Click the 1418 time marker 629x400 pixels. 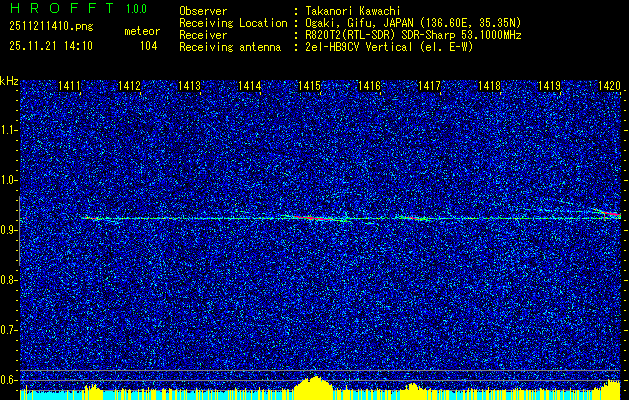tap(489, 85)
